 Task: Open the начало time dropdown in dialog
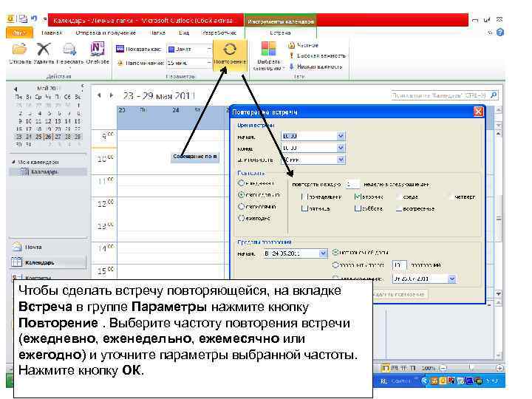pos(341,136)
